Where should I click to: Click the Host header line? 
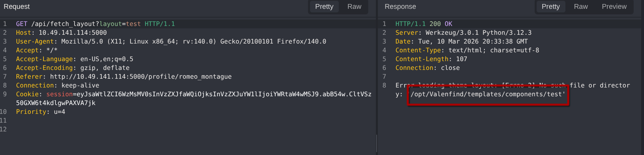[x=61, y=33]
